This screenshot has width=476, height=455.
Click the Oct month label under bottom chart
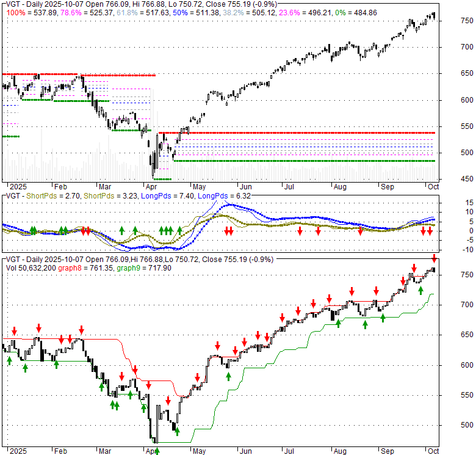pyautogui.click(x=433, y=451)
